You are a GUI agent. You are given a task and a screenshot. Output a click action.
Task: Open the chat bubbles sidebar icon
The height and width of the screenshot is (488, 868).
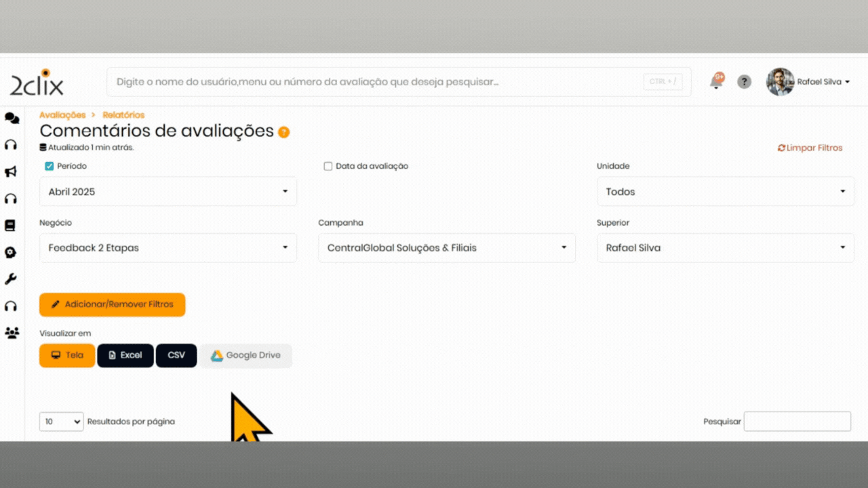click(x=12, y=119)
